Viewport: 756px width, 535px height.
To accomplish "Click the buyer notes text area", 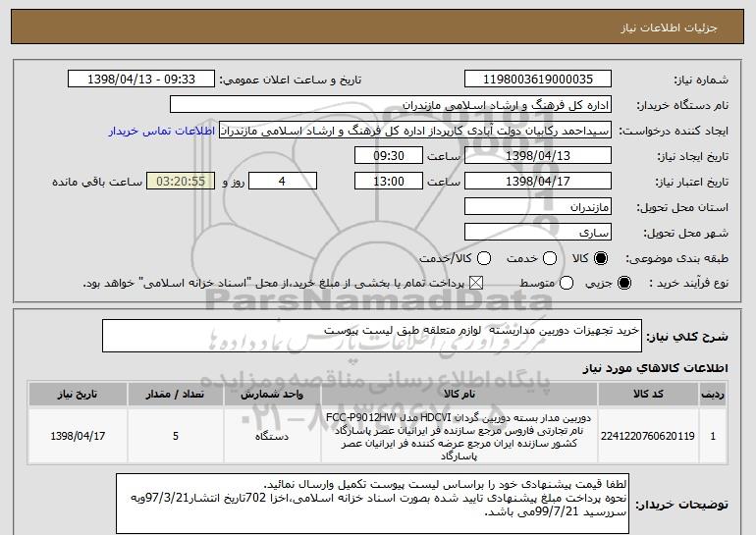I will click(372, 504).
